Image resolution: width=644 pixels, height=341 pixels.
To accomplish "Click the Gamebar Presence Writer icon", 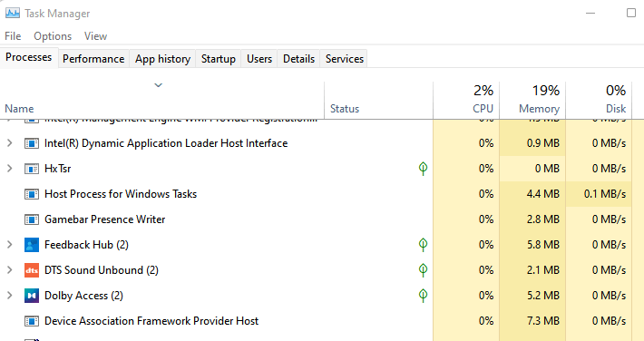I will coord(32,219).
